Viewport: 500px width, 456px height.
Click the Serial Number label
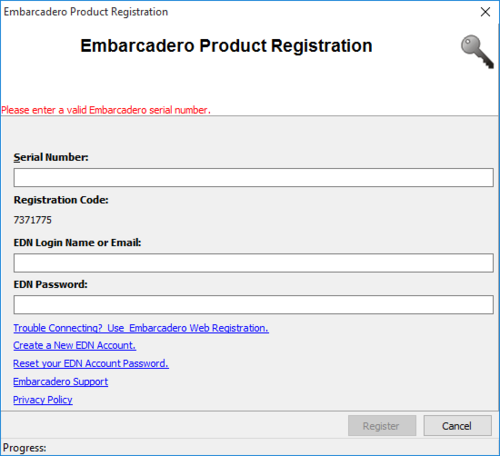pyautogui.click(x=51, y=157)
